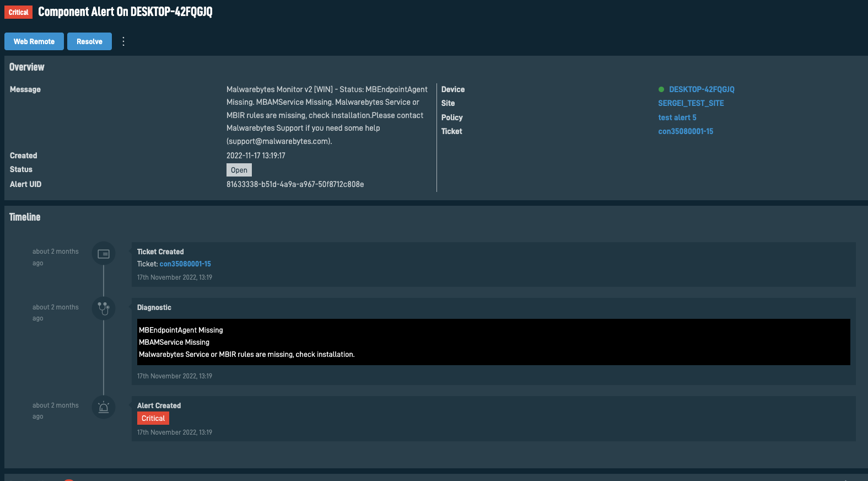Click the Diagnostic entry title

154,307
